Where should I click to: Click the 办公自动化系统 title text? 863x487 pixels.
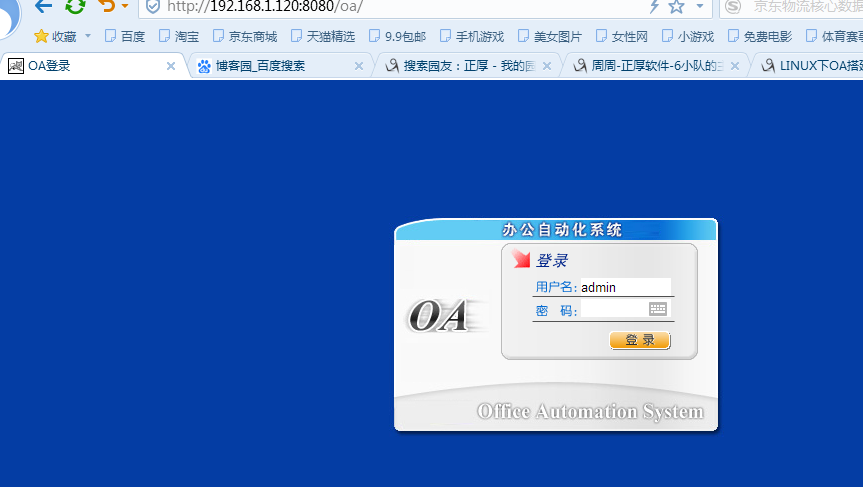[562, 229]
